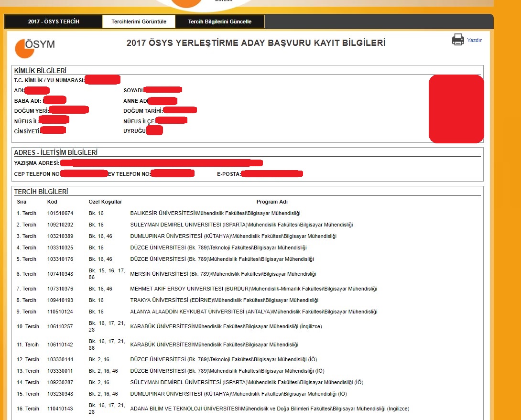Click the page title heading text
Viewport: 521px width, 420px height.
click(256, 43)
